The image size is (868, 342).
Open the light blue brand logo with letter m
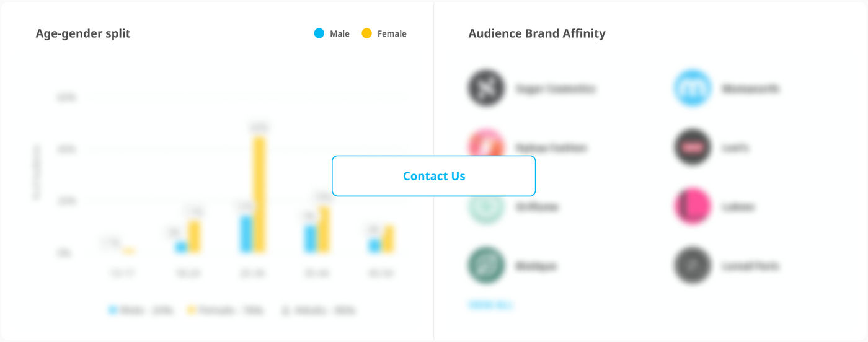(693, 89)
